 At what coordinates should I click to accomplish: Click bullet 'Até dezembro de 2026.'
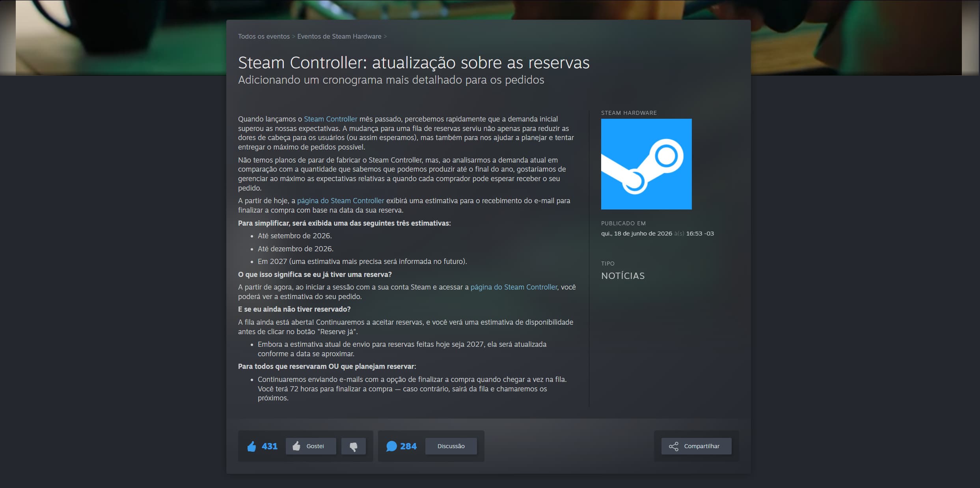pyautogui.click(x=295, y=249)
